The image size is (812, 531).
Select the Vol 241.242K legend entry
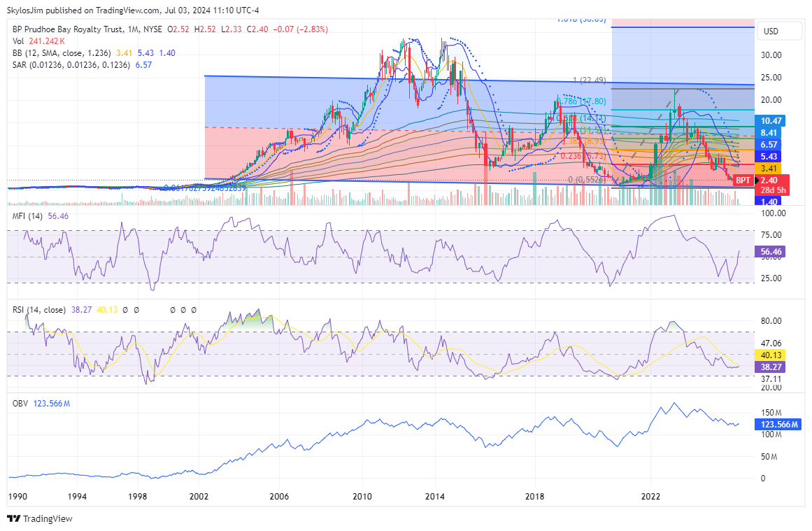click(39, 41)
